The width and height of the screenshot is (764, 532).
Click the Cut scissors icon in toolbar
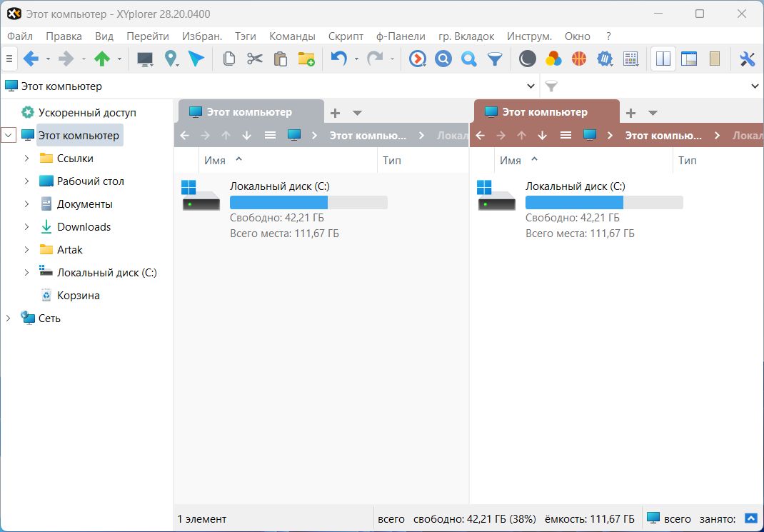(255, 59)
